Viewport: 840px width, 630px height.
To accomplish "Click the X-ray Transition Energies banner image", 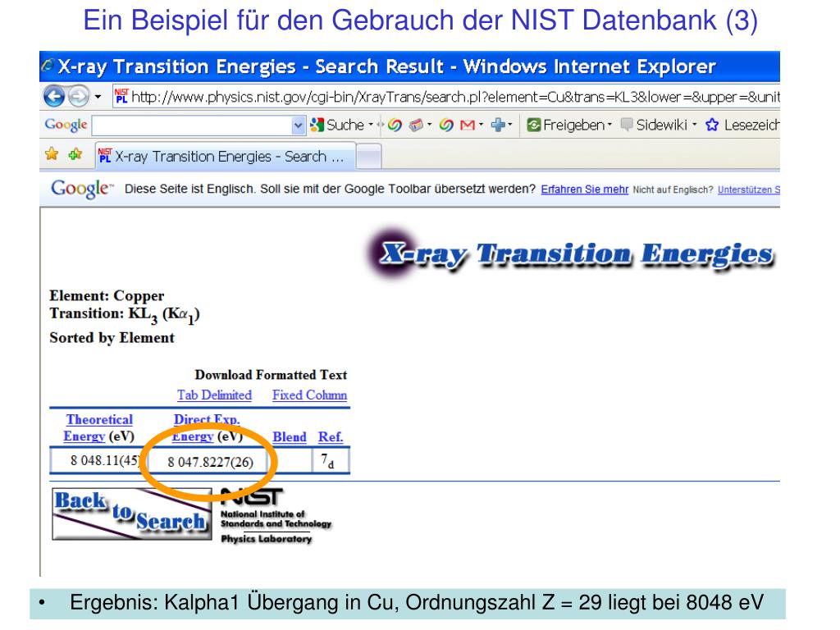I will [572, 253].
